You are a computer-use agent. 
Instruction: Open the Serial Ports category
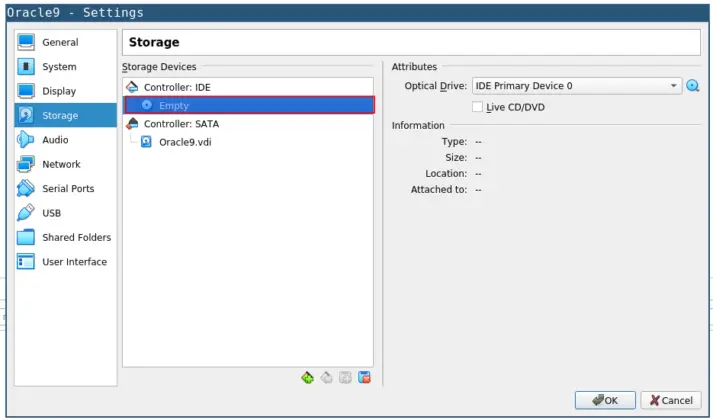click(x=67, y=189)
